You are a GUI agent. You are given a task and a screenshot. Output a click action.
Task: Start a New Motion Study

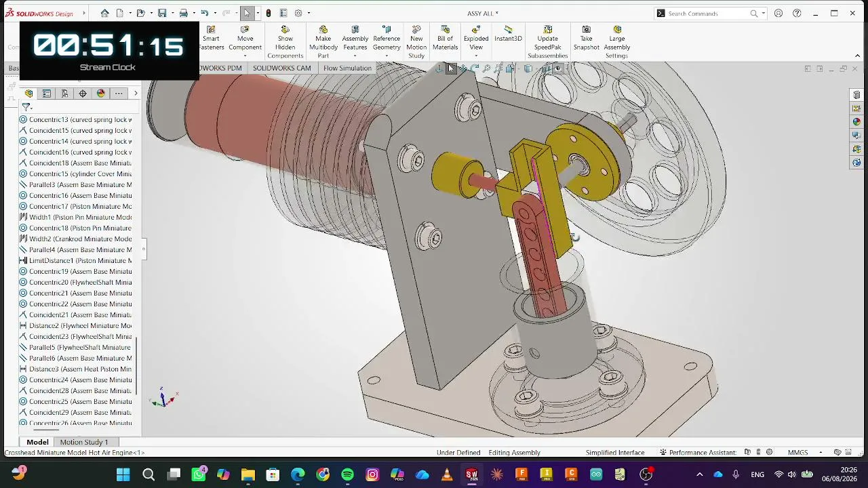coord(416,42)
